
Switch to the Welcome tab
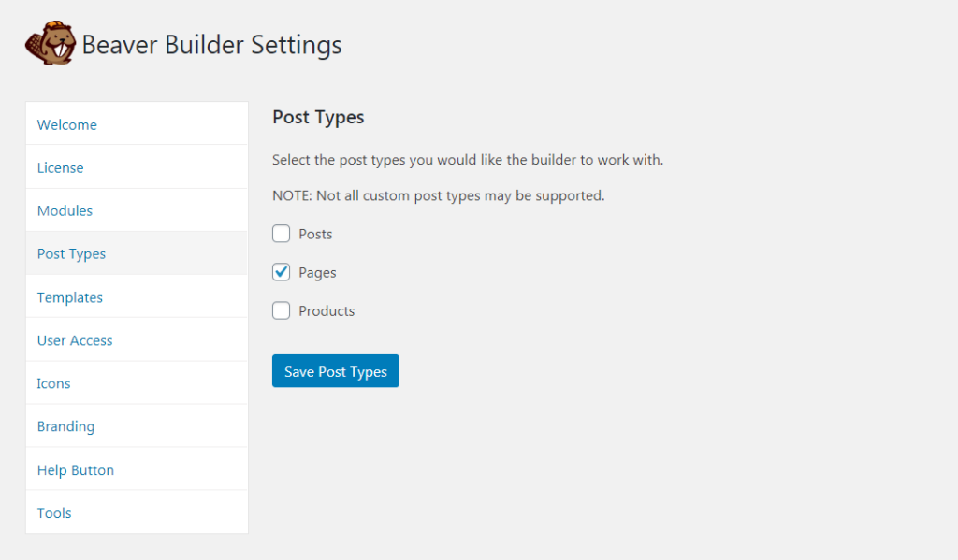point(66,123)
